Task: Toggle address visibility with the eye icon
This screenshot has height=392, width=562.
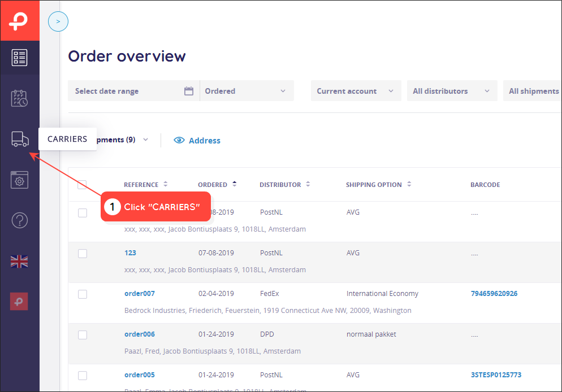Action: (x=179, y=140)
